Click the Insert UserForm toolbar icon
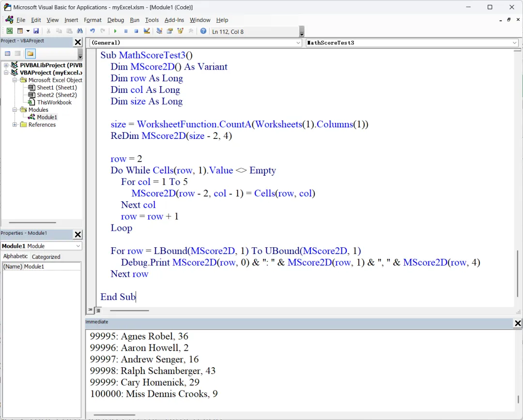The image size is (523, 420). pyautogui.click(x=20, y=31)
